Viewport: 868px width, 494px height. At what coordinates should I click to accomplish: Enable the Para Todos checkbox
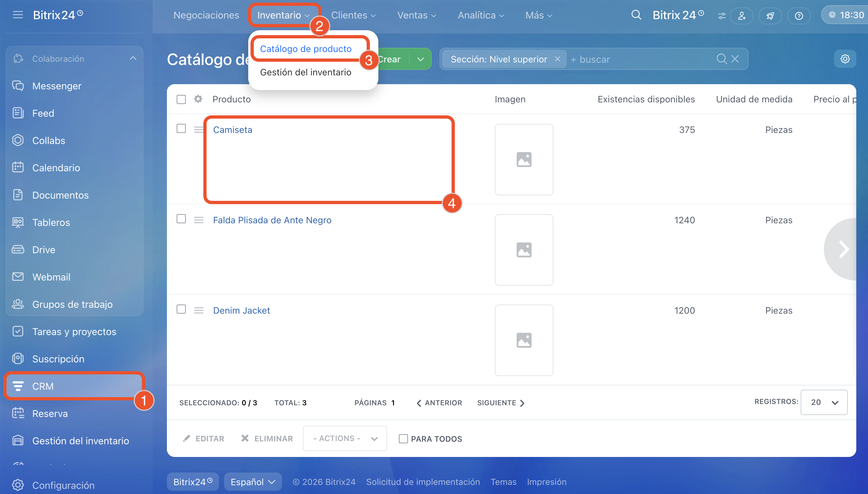(403, 439)
